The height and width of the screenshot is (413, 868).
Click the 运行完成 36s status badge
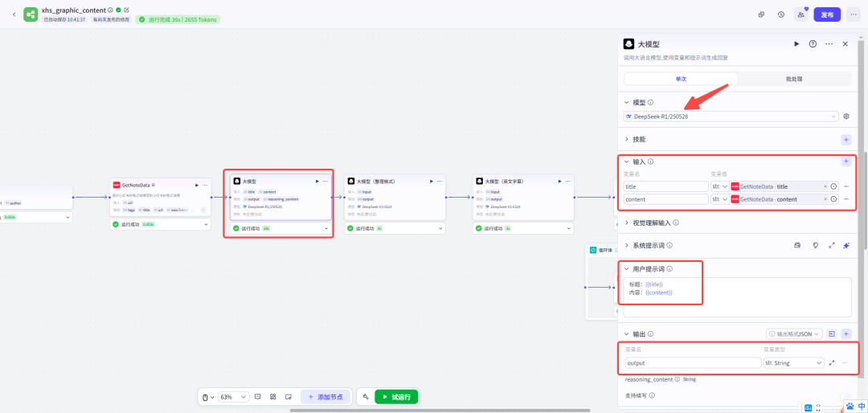point(178,19)
